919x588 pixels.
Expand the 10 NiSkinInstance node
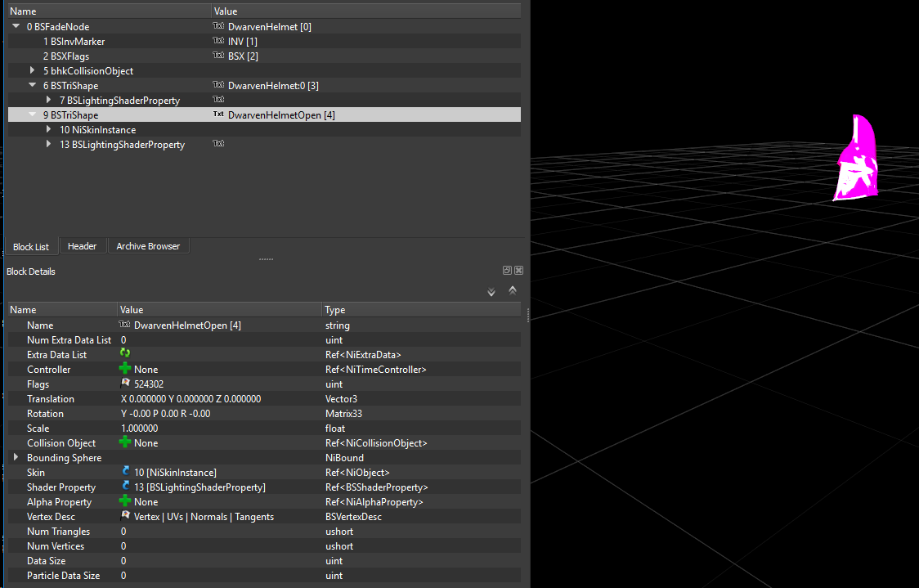click(x=48, y=129)
